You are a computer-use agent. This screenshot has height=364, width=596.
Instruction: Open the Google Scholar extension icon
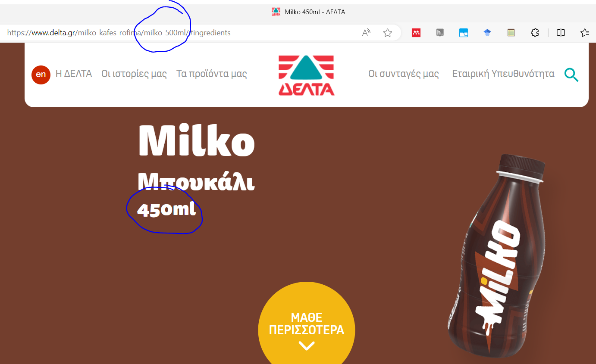pos(487,32)
